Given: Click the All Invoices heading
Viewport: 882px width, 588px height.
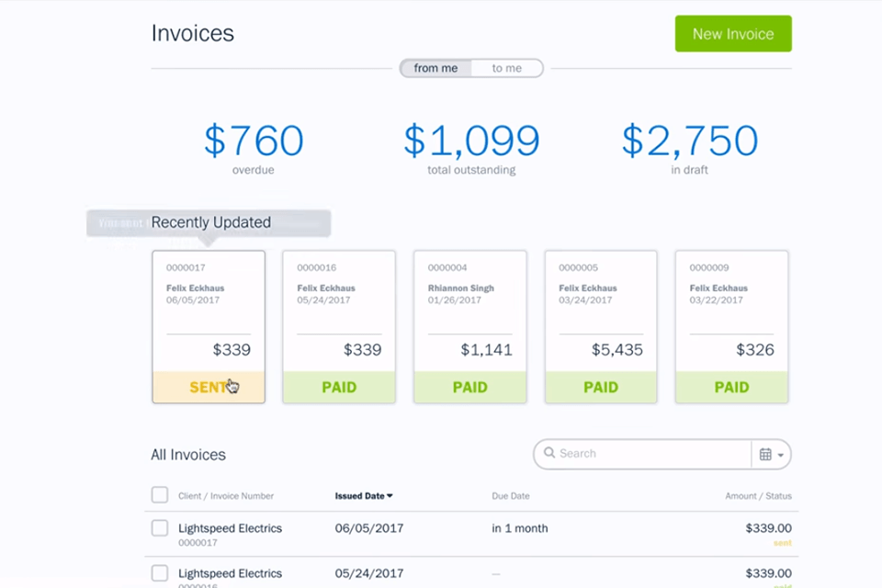Looking at the screenshot, I should click(x=188, y=455).
